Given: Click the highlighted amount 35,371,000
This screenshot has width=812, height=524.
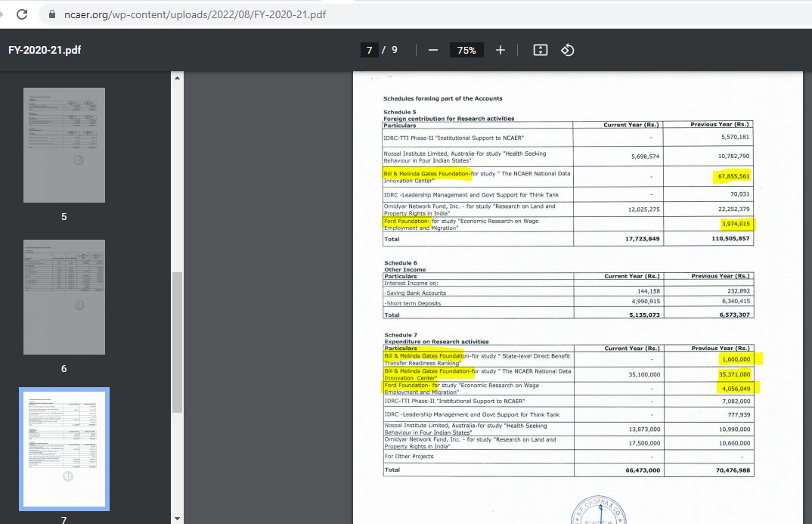Looking at the screenshot, I should coord(734,374).
